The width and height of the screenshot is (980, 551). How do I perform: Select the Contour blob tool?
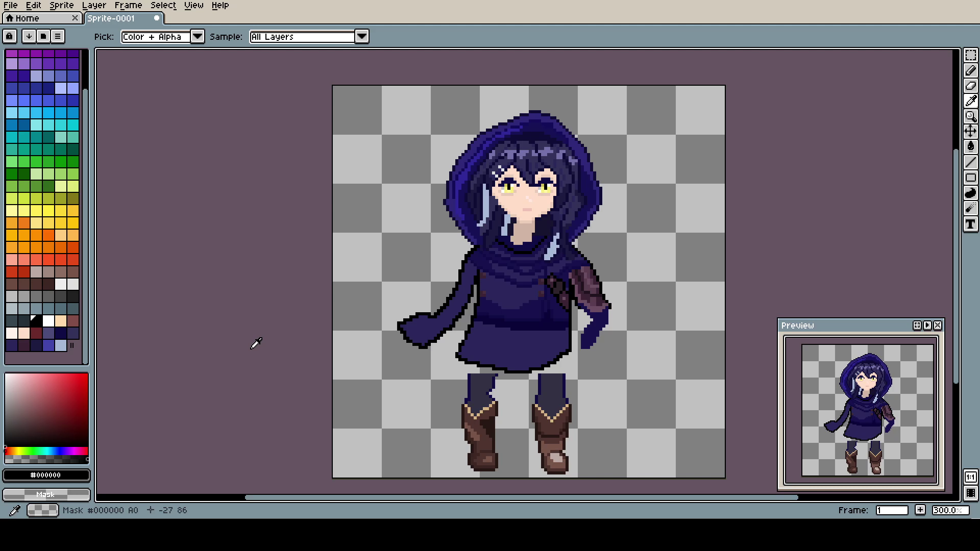tap(970, 193)
